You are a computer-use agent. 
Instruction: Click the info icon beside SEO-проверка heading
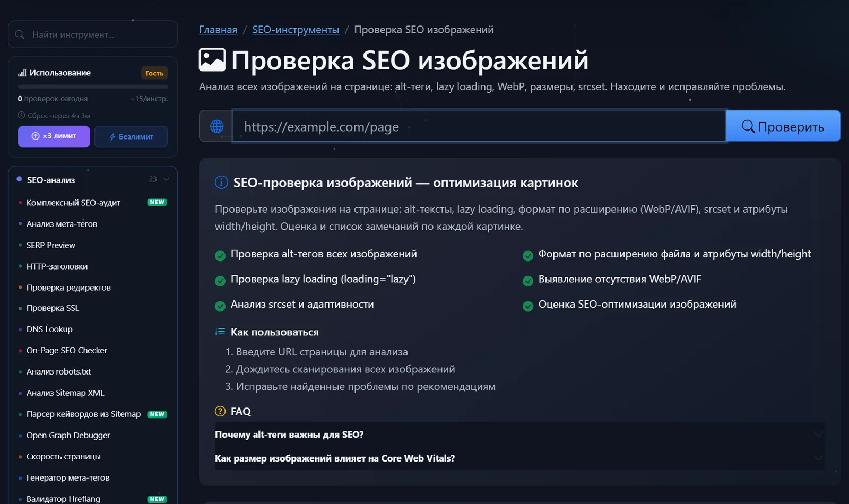221,183
